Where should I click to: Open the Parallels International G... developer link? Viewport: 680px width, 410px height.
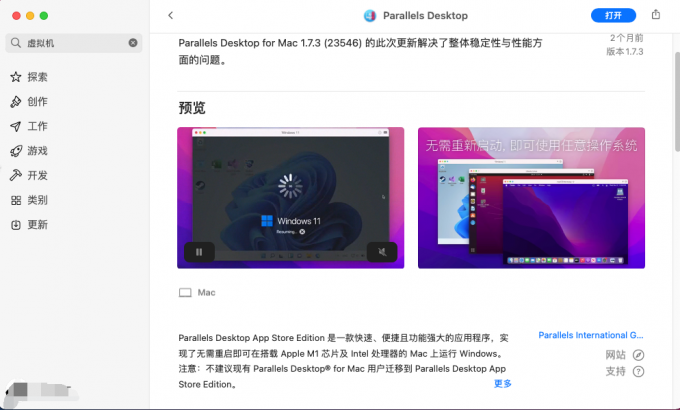pos(591,335)
